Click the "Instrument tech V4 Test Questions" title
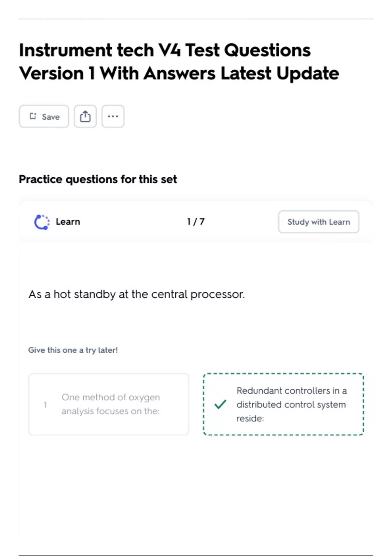The height and width of the screenshot is (556, 392). pos(165,50)
